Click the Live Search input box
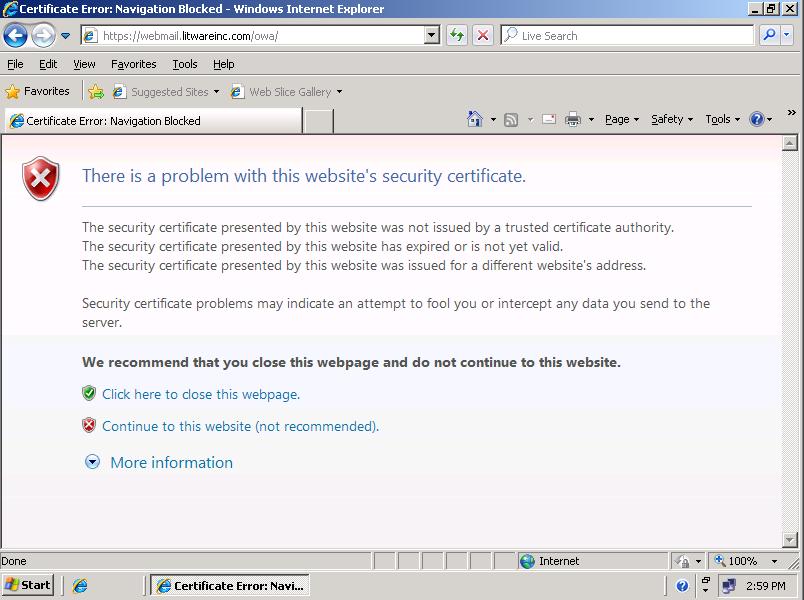 click(627, 35)
